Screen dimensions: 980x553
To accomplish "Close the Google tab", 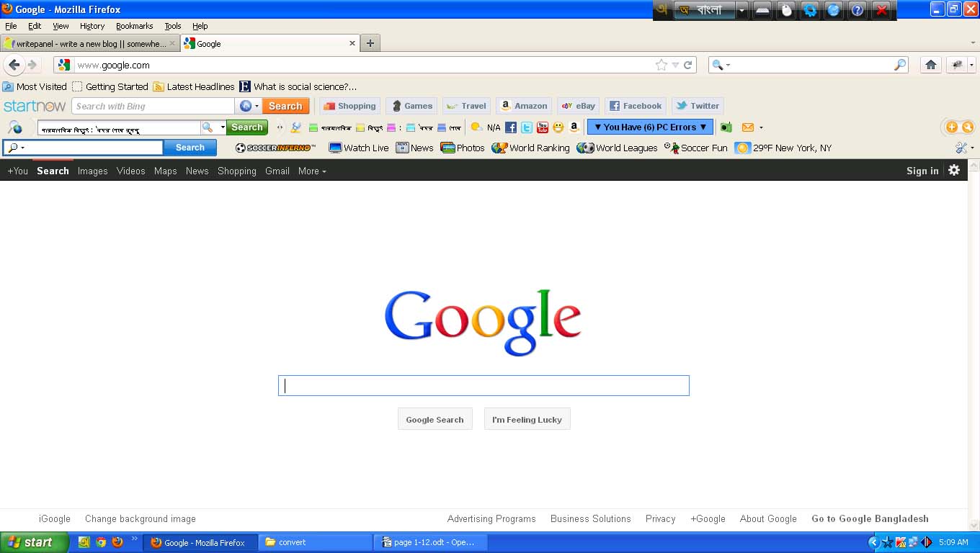I will 352,43.
